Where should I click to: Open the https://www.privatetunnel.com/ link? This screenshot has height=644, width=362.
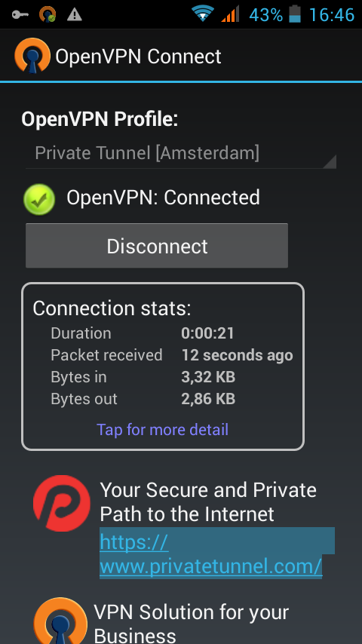211,554
